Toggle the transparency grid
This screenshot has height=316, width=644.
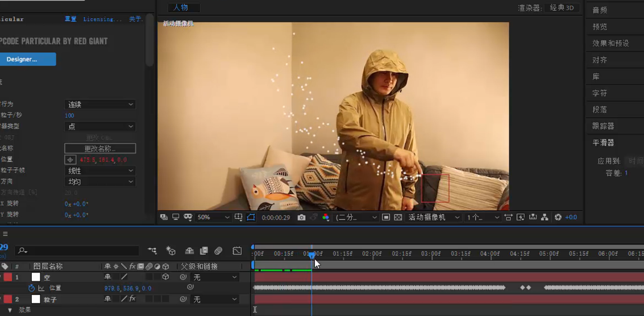[397, 217]
